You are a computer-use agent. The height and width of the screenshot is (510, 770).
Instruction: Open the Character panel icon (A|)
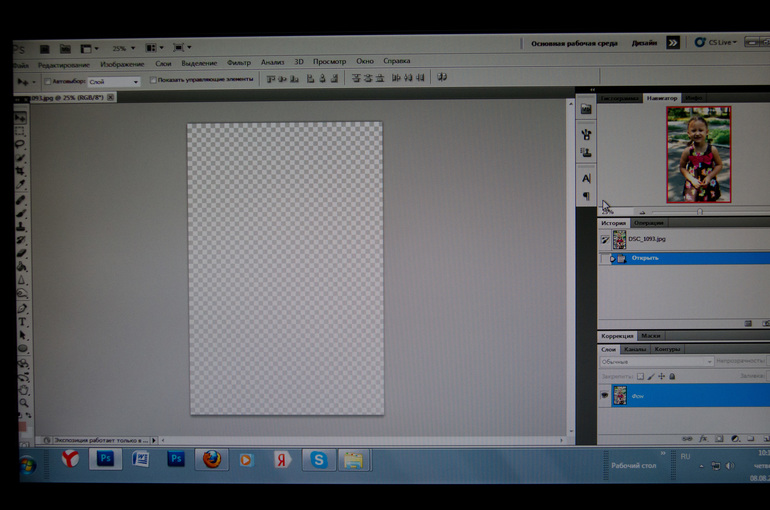click(x=586, y=178)
